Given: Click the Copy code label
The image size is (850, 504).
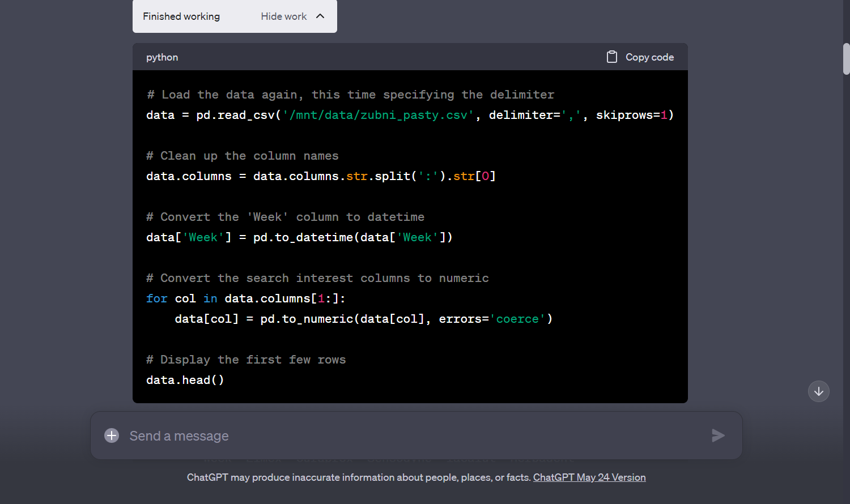Looking at the screenshot, I should [x=649, y=57].
